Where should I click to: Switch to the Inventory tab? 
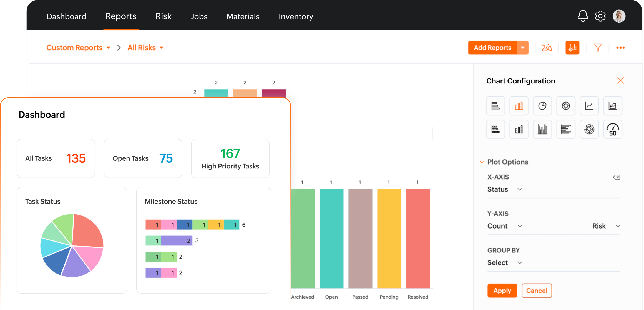point(296,16)
